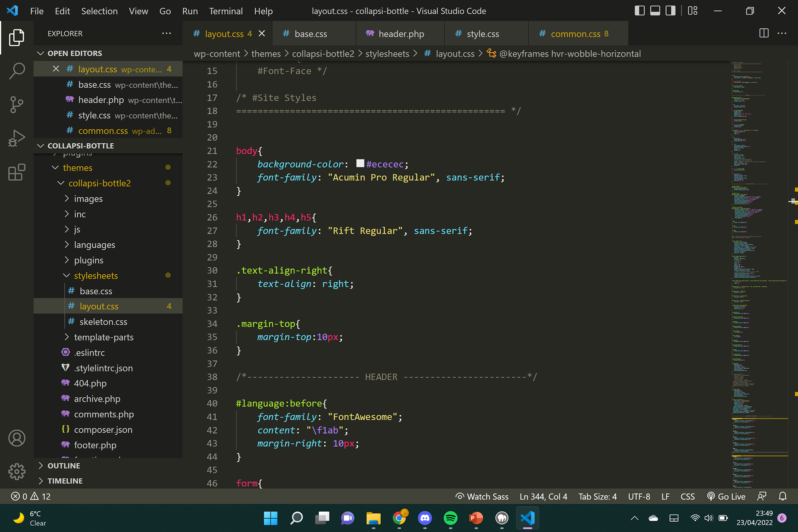Screen dimensions: 798x532
Task: Click @keyframes hvr-wobble-horizontal breadcrumb
Action: point(564,54)
